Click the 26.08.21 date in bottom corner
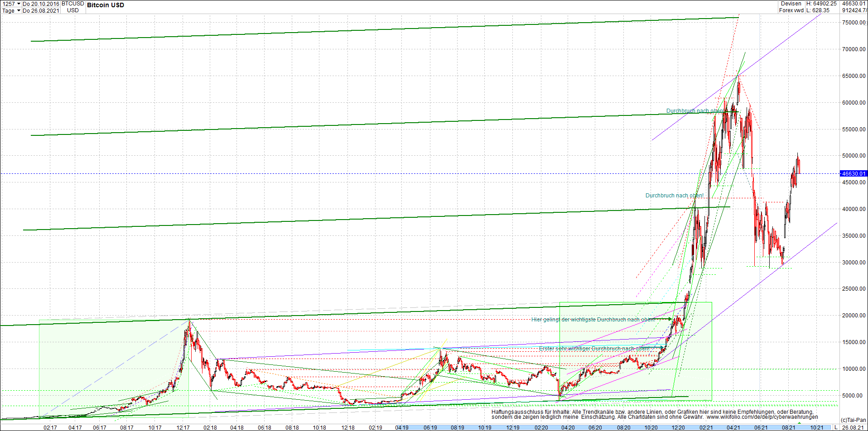 click(853, 427)
